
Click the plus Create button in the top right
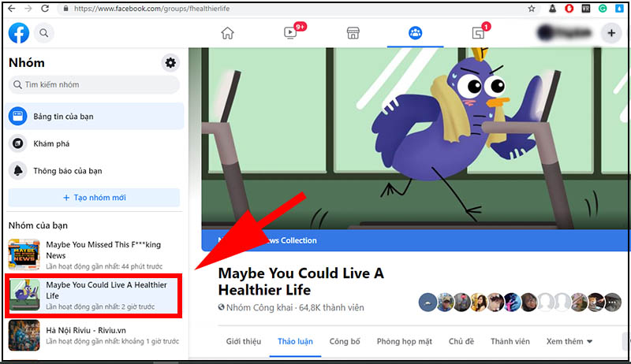point(611,33)
